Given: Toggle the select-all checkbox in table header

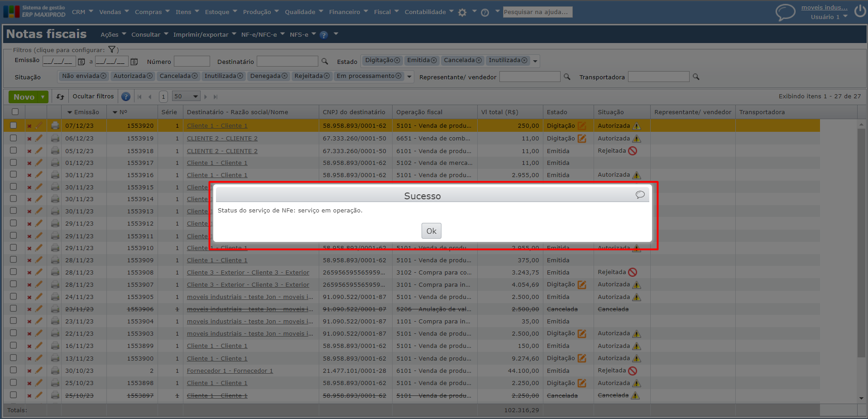Looking at the screenshot, I should pyautogui.click(x=15, y=111).
